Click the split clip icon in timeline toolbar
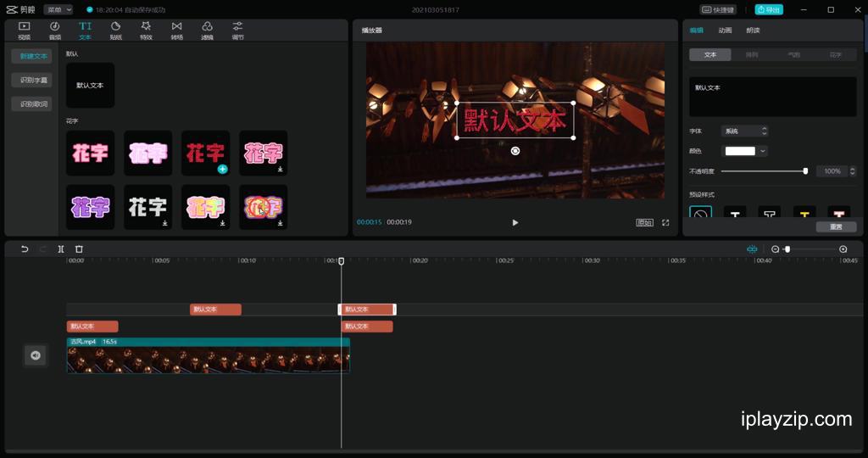 (61, 249)
